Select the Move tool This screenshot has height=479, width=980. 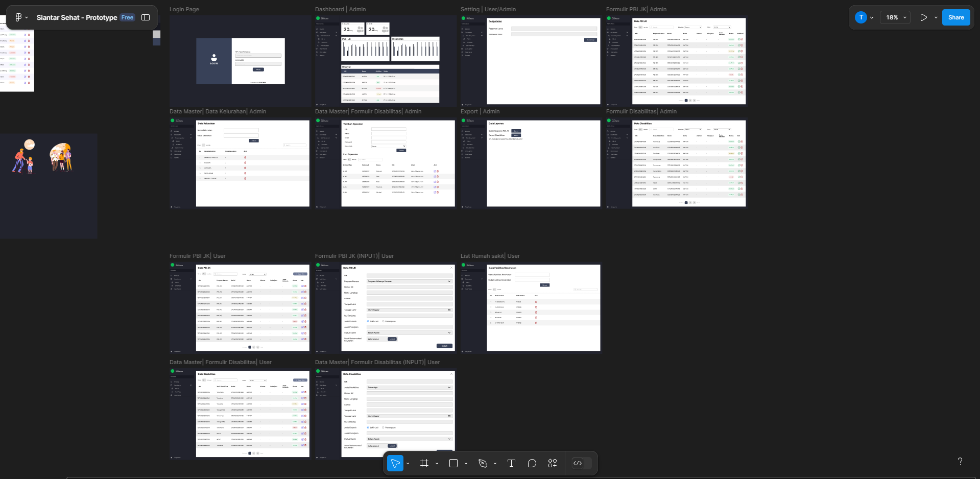(x=395, y=463)
